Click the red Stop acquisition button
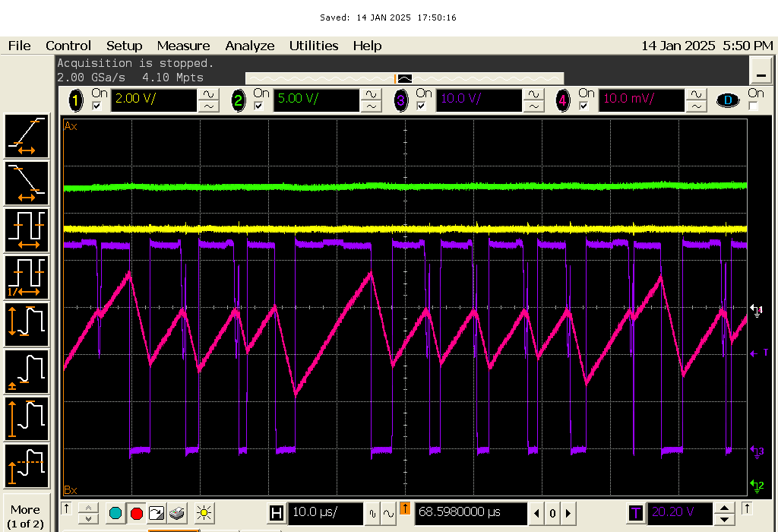 (137, 513)
